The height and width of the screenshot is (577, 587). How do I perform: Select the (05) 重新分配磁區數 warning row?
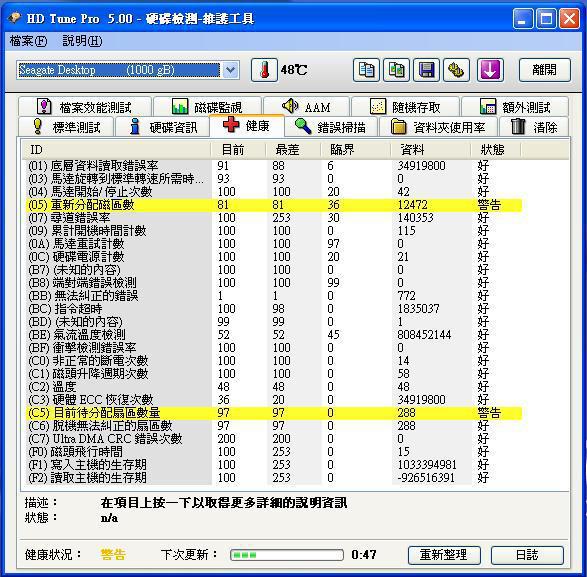coord(274,205)
